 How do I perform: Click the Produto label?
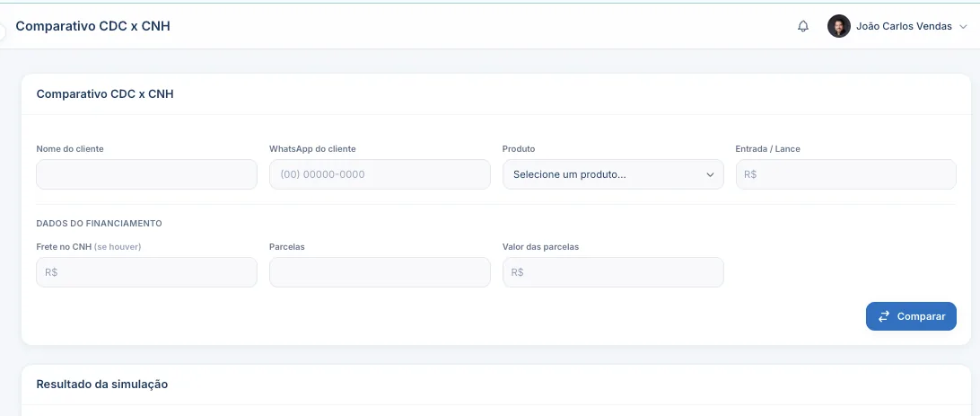pyautogui.click(x=519, y=149)
